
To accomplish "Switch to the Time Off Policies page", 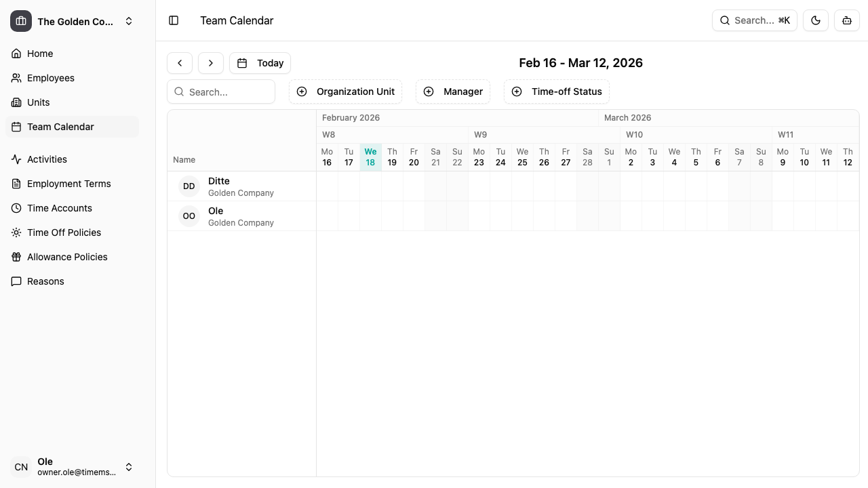I will point(64,232).
